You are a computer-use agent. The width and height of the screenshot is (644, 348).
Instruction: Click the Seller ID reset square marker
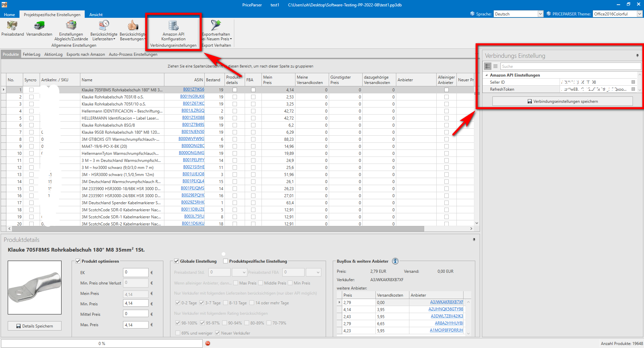point(633,82)
